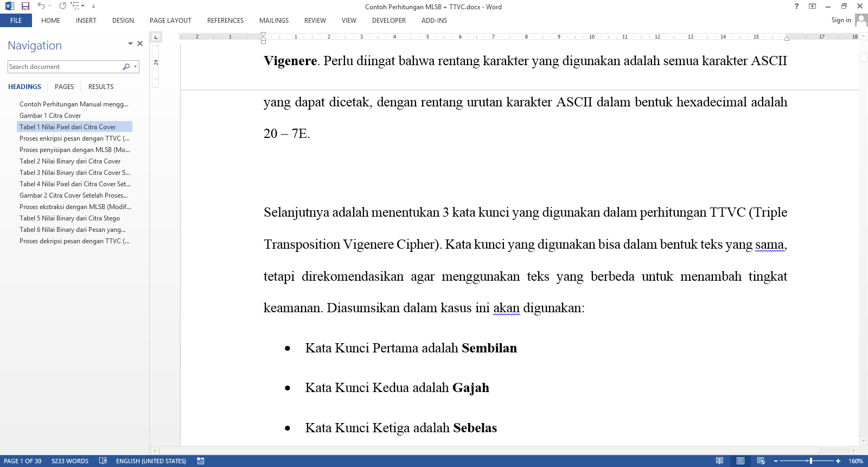Switch to Read Mode view
The width and height of the screenshot is (868, 467).
(719, 461)
